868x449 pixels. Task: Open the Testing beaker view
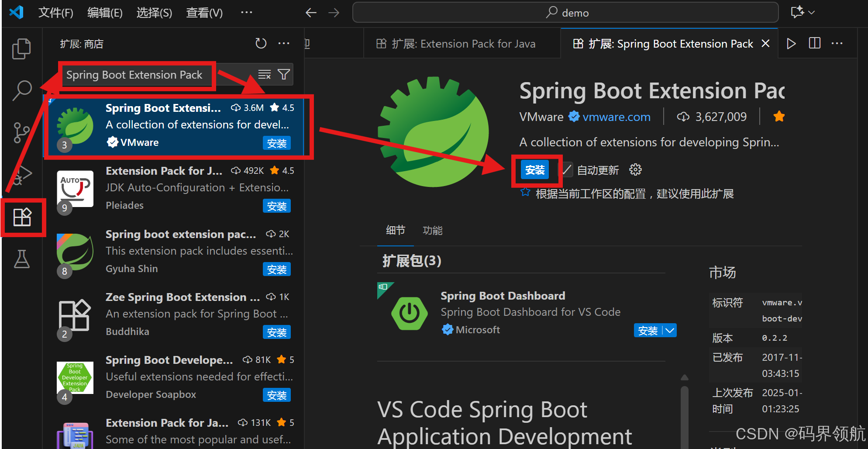pyautogui.click(x=21, y=259)
